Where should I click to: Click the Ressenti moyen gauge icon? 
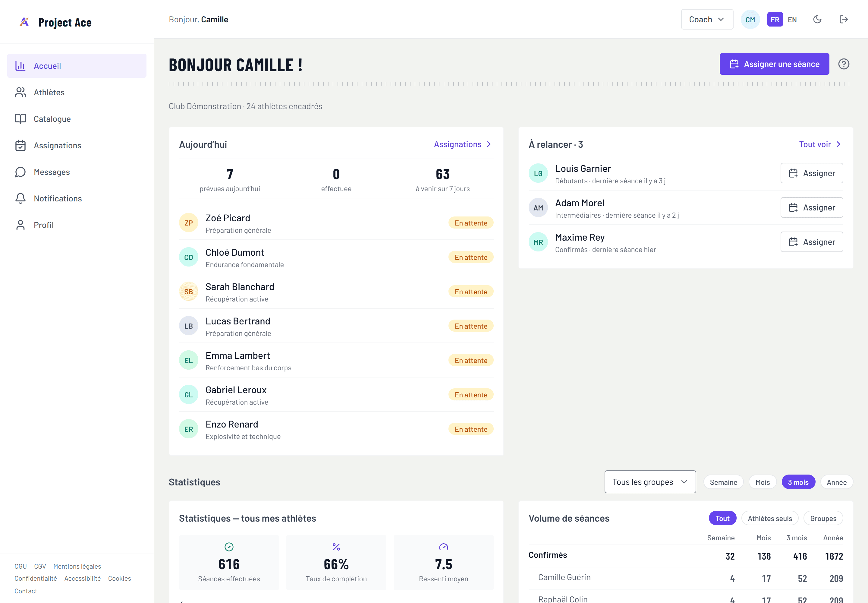click(x=443, y=547)
